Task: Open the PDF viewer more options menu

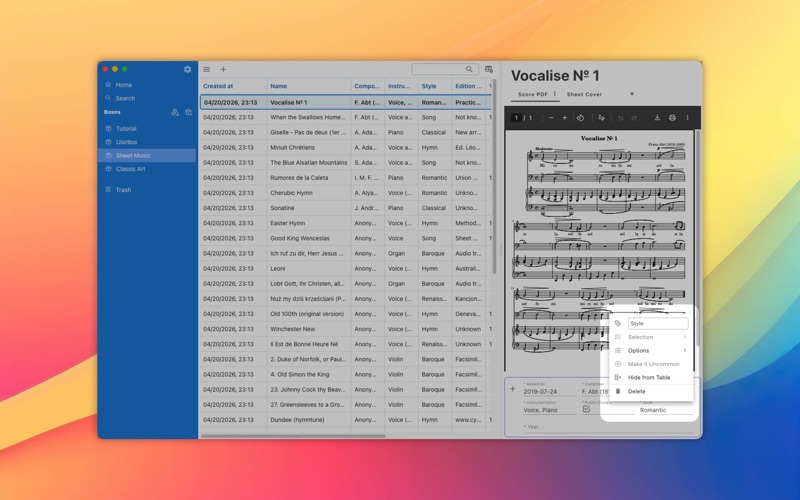Action: point(687,118)
